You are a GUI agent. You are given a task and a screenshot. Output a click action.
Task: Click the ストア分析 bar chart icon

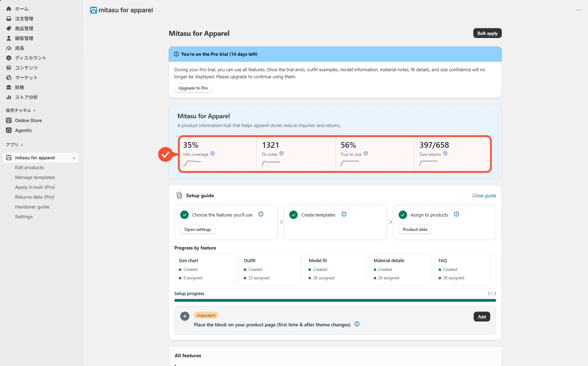9,97
